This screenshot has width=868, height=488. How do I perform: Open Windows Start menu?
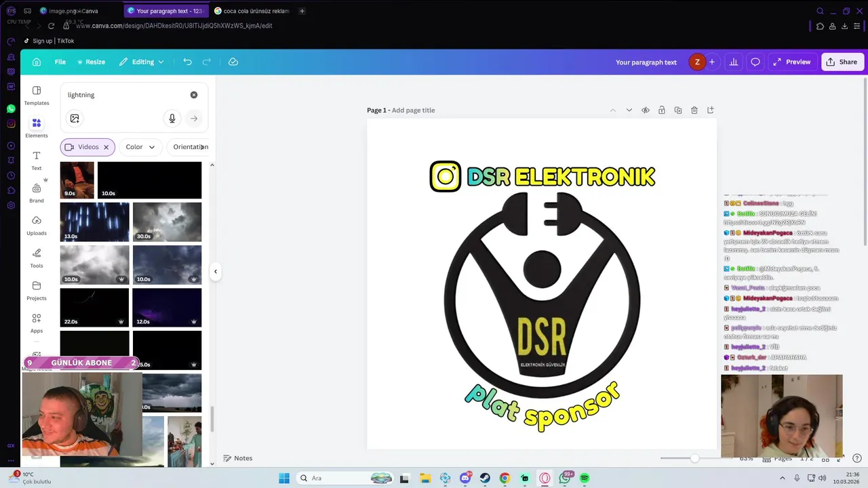(x=284, y=478)
